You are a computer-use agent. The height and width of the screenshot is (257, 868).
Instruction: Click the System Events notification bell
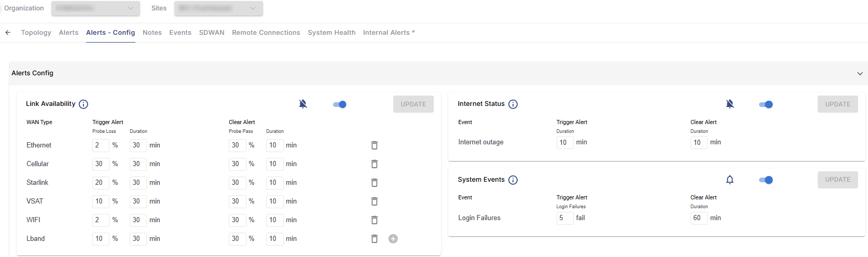click(729, 180)
